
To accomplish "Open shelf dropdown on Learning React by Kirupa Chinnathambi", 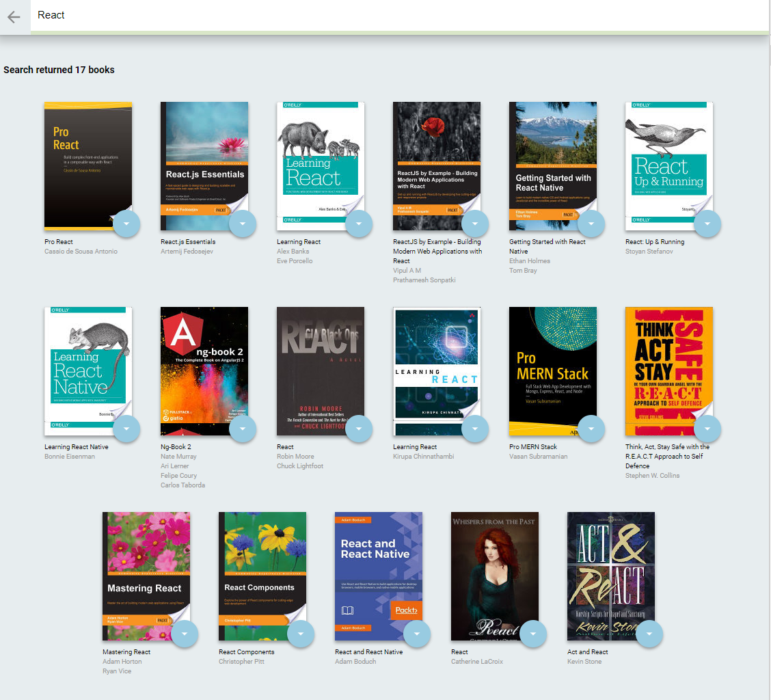I will pos(475,429).
